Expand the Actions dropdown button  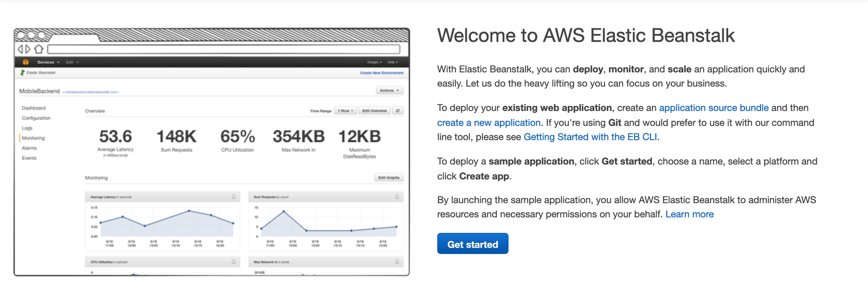[389, 90]
